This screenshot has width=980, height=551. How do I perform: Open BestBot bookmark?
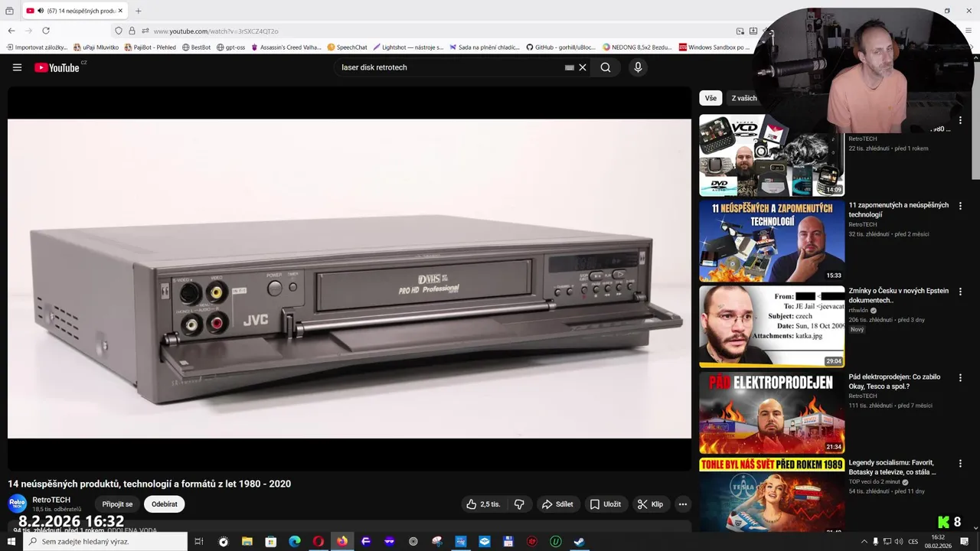pos(197,47)
